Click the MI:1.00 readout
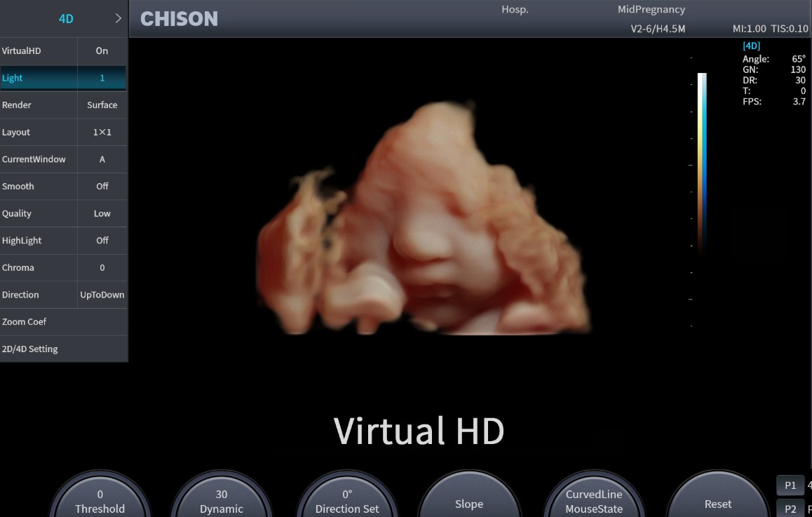The width and height of the screenshot is (812, 517). click(x=750, y=29)
